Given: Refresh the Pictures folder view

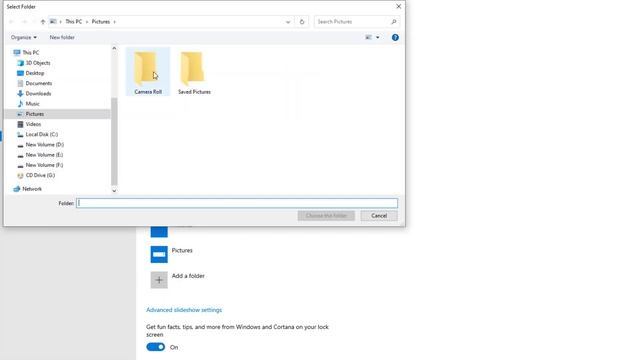Looking at the screenshot, I should (x=302, y=22).
